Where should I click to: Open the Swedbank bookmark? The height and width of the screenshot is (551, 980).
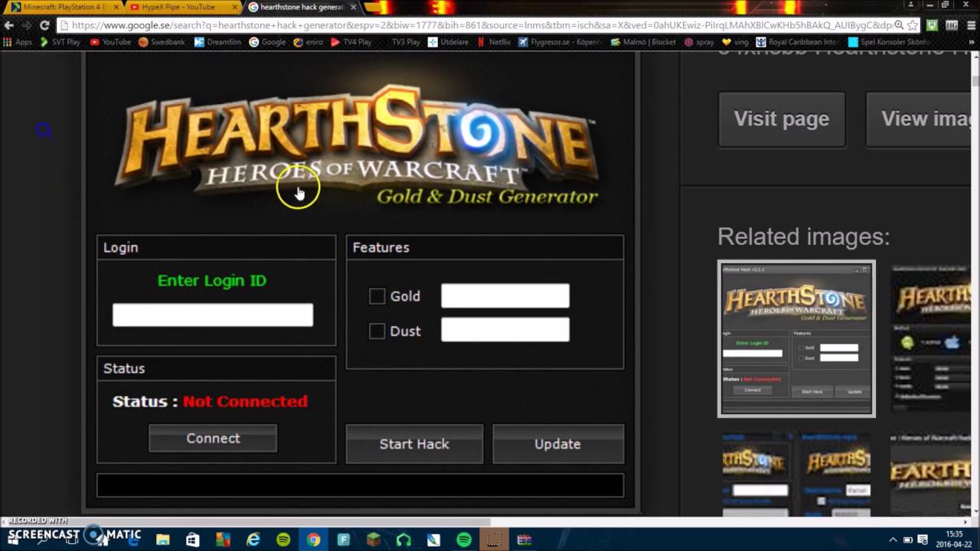(x=162, y=42)
